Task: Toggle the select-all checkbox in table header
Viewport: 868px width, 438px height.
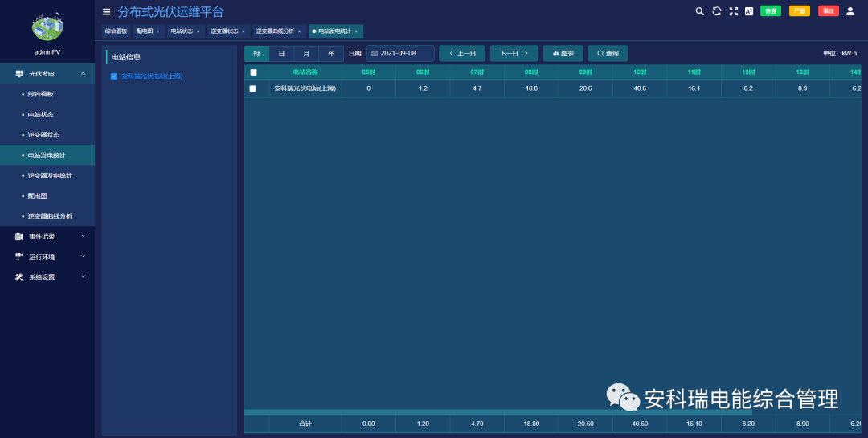Action: (253, 72)
